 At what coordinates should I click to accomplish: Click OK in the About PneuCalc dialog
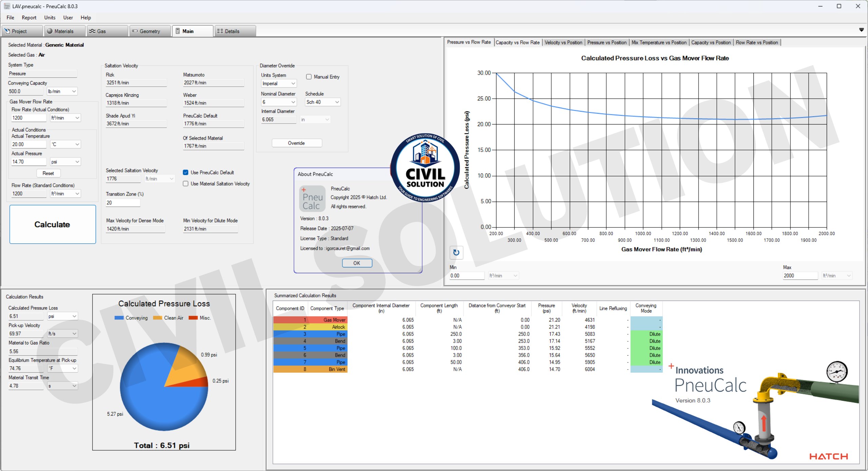(357, 263)
